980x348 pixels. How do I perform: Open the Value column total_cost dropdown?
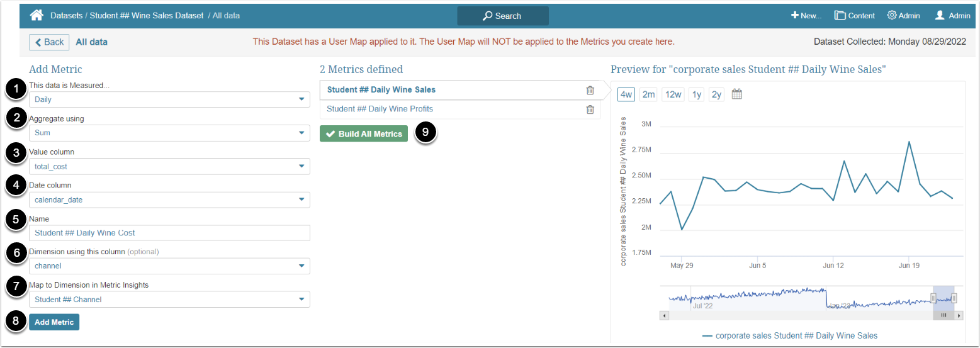click(169, 167)
